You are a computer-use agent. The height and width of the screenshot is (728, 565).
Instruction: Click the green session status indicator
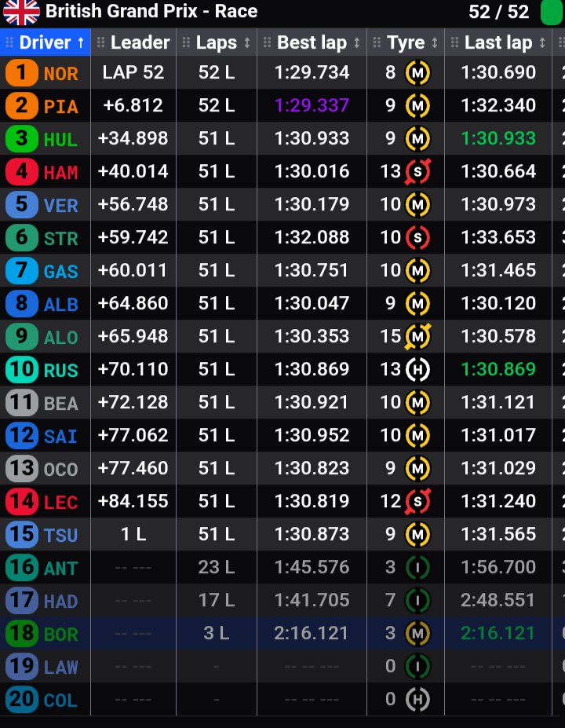551,12
